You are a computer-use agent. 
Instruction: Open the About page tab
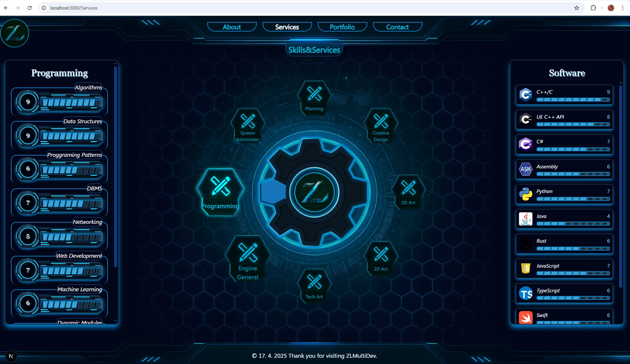coord(232,27)
